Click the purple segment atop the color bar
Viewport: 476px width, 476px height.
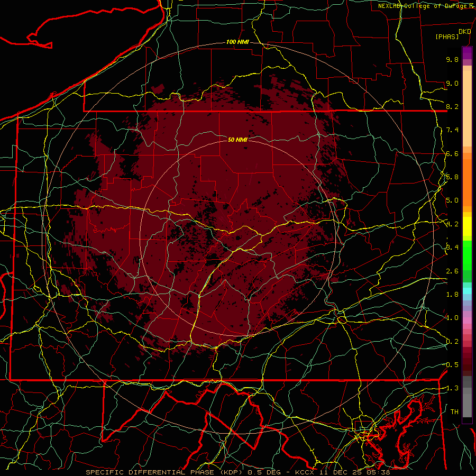click(x=467, y=53)
